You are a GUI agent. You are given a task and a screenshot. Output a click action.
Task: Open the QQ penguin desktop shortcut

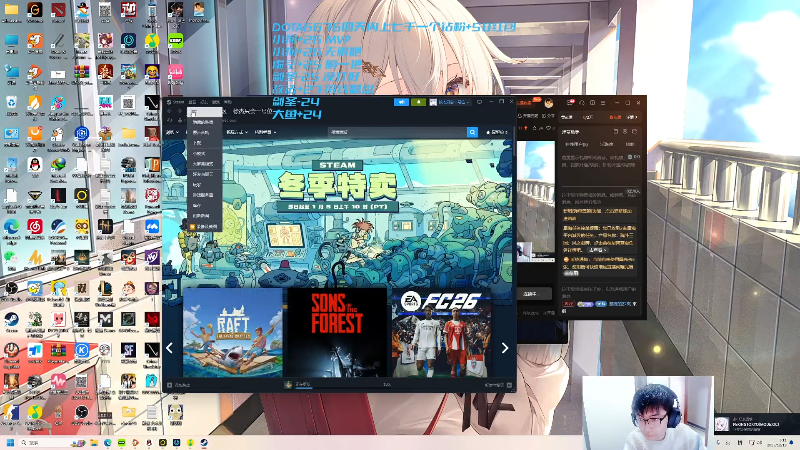[x=35, y=164]
